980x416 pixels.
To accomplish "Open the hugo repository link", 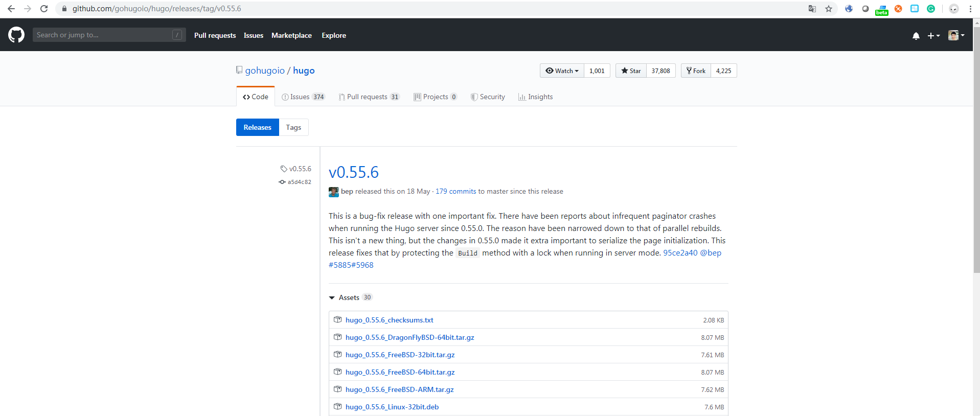I will pyautogui.click(x=304, y=71).
